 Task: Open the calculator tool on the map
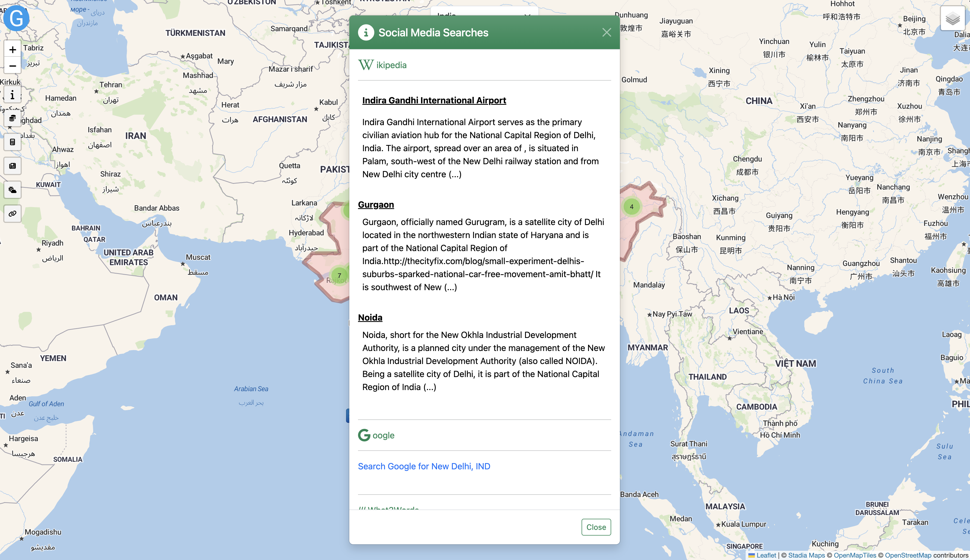pyautogui.click(x=13, y=142)
